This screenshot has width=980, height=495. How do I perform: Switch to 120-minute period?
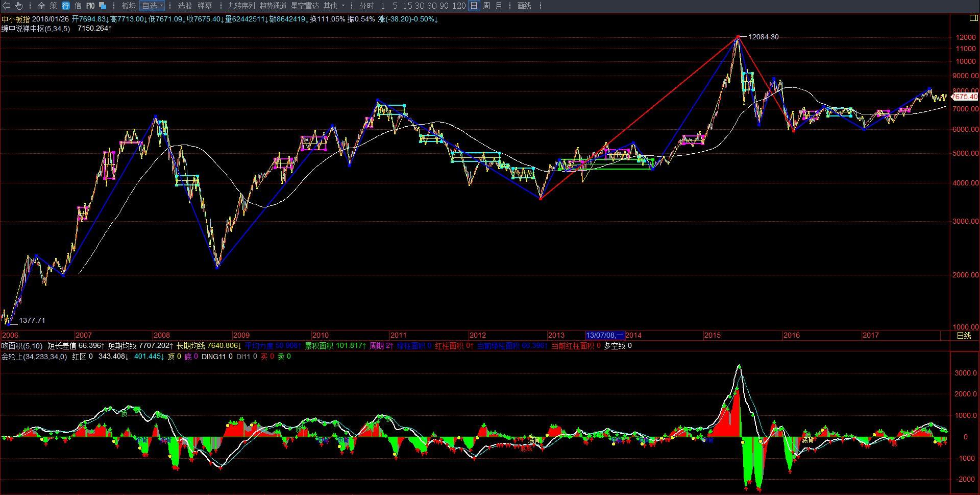pyautogui.click(x=459, y=6)
